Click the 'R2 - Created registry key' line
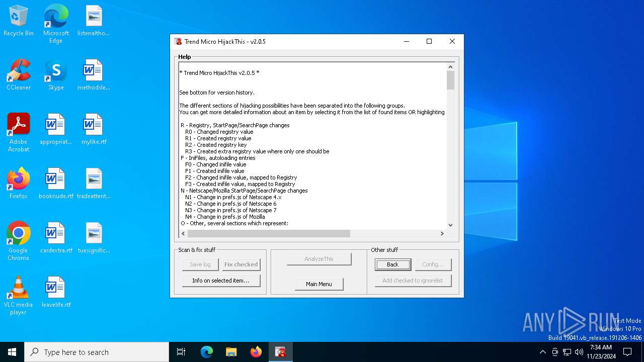 [216, 145]
